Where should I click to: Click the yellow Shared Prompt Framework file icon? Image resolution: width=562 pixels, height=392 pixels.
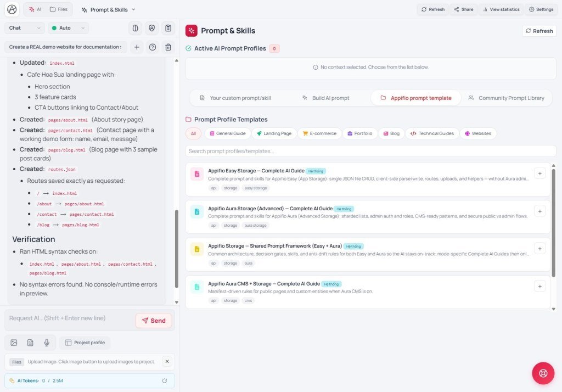tap(197, 249)
